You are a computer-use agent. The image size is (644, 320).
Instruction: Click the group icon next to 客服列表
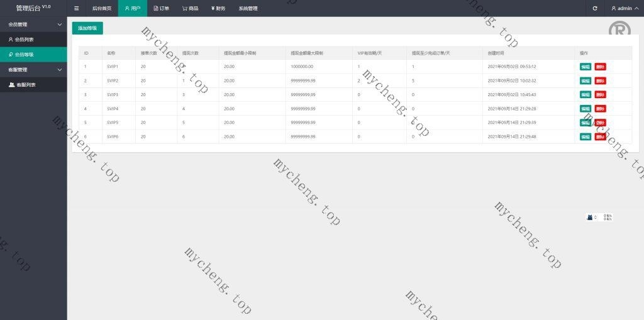click(11, 84)
